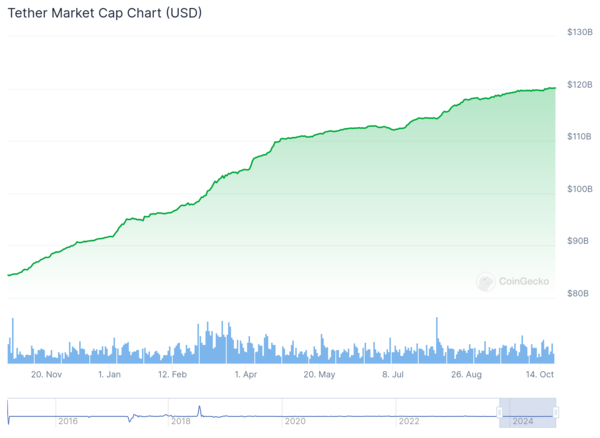Click the 2022 label in the navigator
The height and width of the screenshot is (438, 600).
pyautogui.click(x=408, y=422)
